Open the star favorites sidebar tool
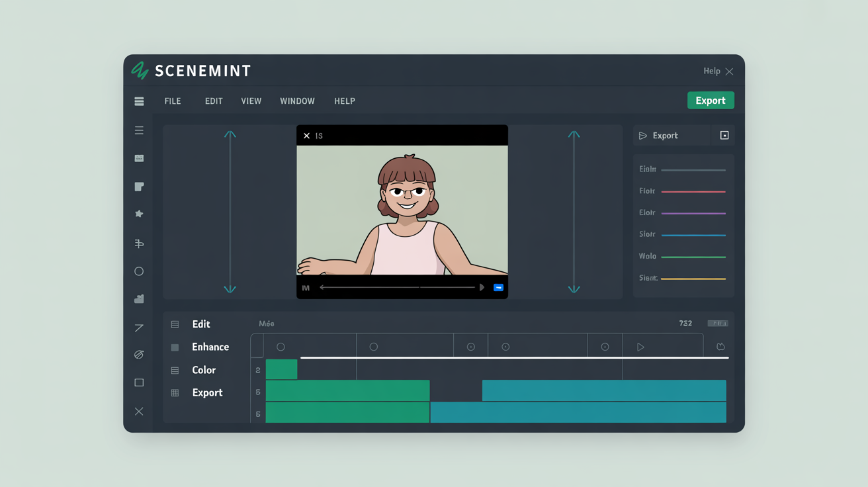The image size is (868, 487). coord(139,214)
